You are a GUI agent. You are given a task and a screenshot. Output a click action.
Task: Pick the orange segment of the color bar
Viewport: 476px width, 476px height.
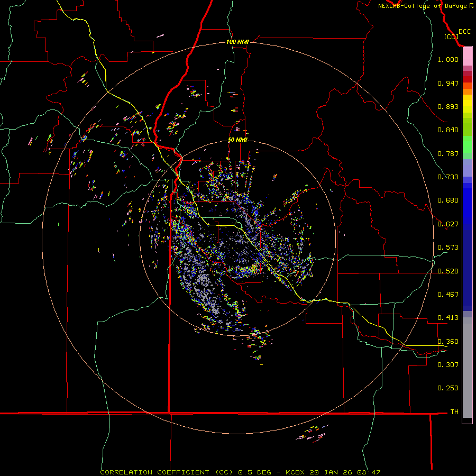[x=467, y=89]
